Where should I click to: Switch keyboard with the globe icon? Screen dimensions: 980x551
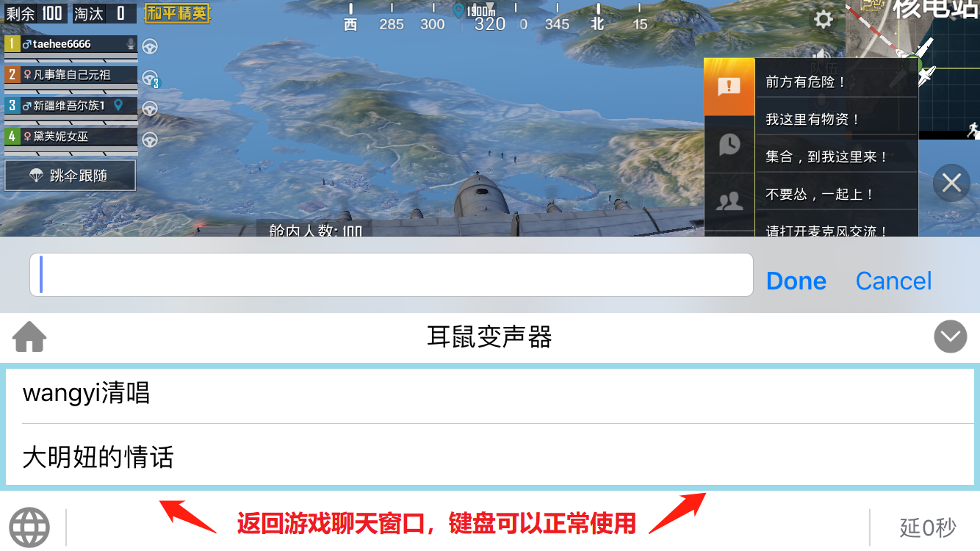(x=30, y=527)
